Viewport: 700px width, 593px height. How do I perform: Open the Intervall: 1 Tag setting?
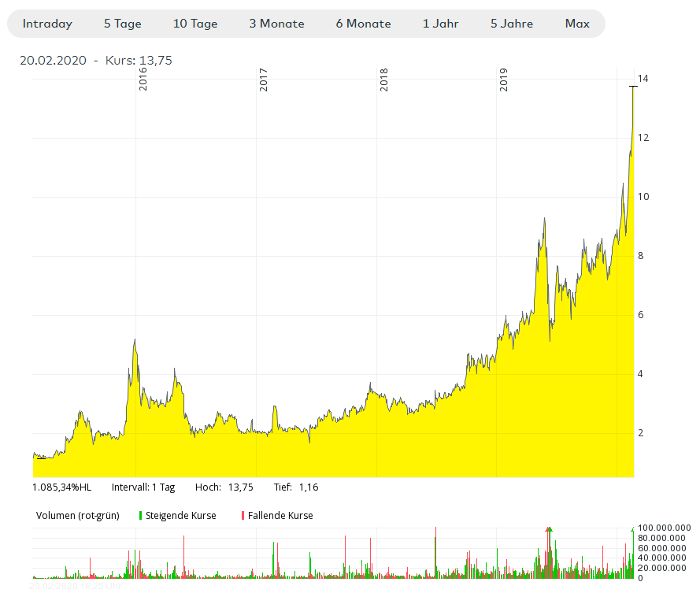142,487
